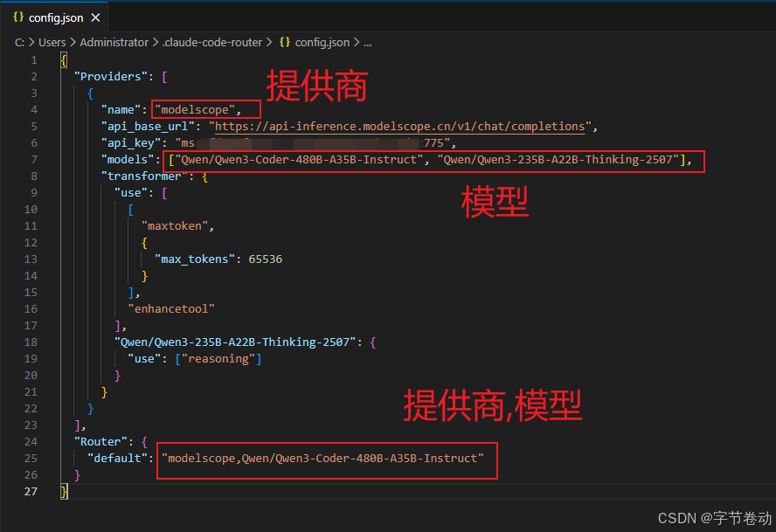Click the "api_base_url" key
The width and height of the screenshot is (776, 532).
click(148, 127)
